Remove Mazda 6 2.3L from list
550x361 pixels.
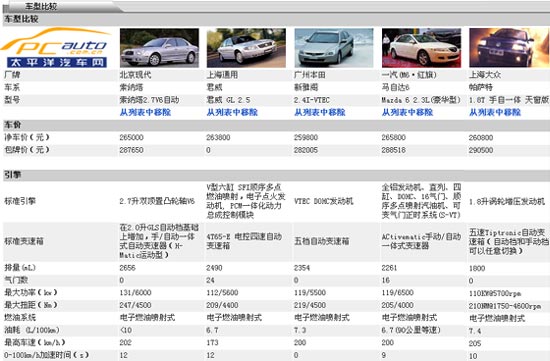coord(407,112)
